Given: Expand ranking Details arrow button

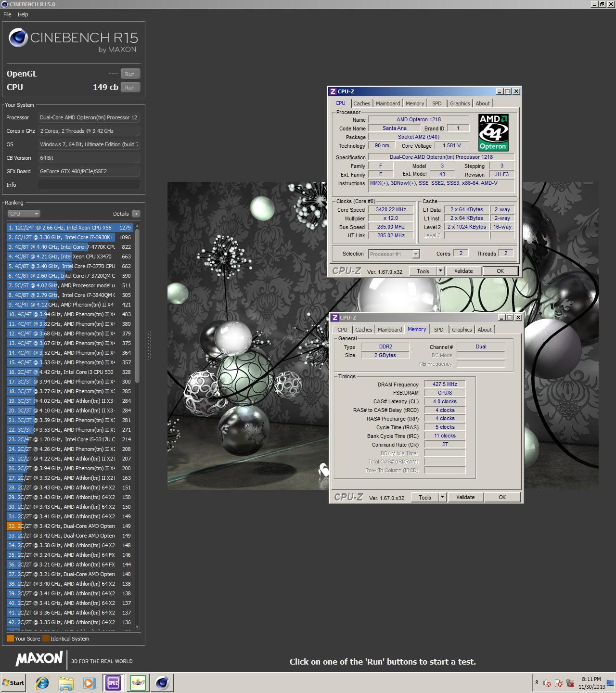Looking at the screenshot, I should point(136,214).
